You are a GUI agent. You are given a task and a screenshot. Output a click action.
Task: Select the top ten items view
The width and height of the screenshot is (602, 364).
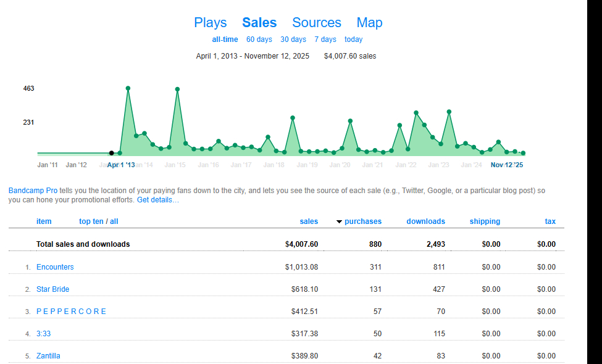click(x=91, y=221)
